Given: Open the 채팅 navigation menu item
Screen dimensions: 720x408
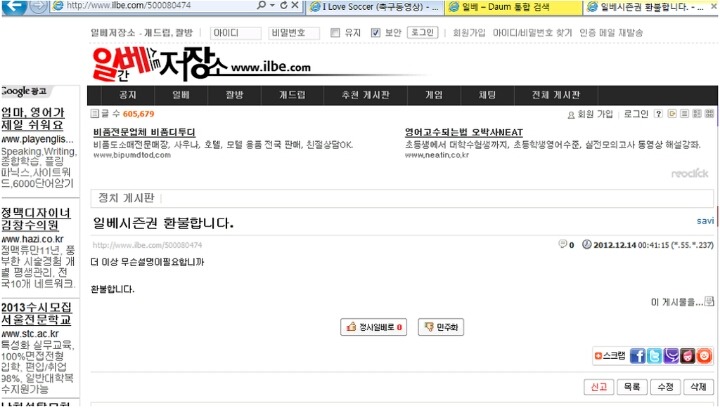Looking at the screenshot, I should tap(487, 95).
